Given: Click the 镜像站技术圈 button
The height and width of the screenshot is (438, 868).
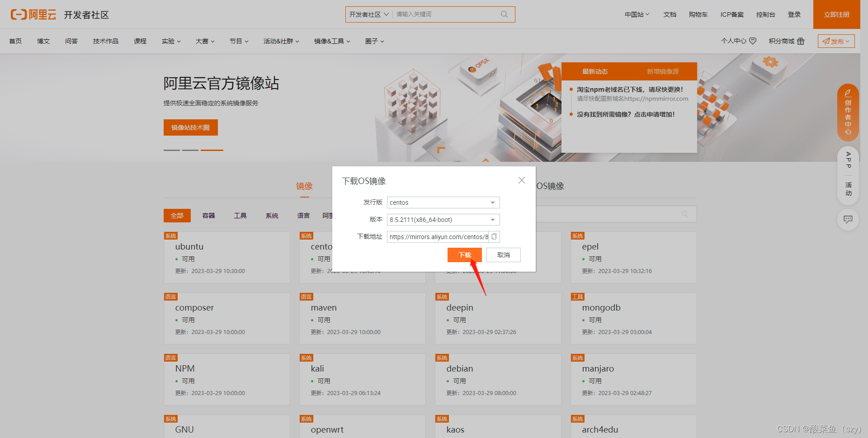Looking at the screenshot, I should (x=191, y=127).
